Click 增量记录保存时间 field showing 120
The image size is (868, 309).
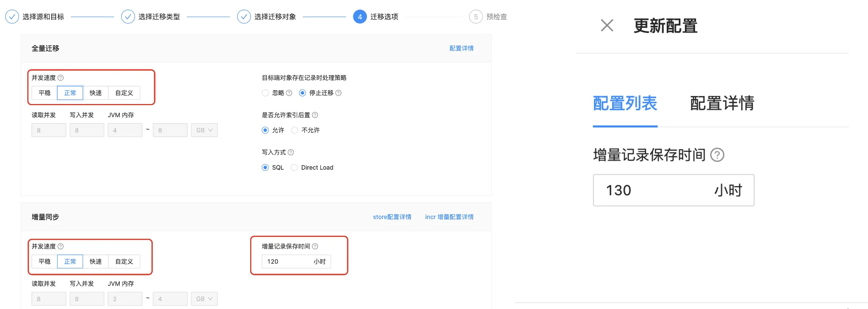pos(296,262)
